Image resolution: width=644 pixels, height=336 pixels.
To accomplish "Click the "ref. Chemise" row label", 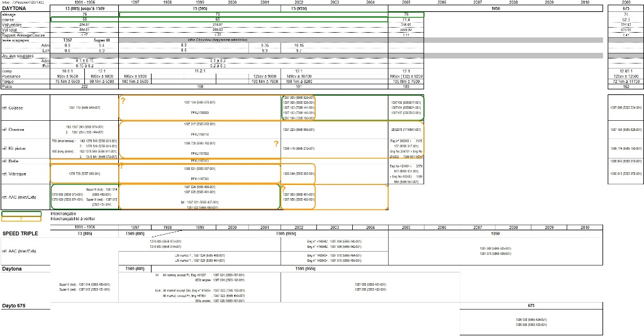I will pos(13,130).
